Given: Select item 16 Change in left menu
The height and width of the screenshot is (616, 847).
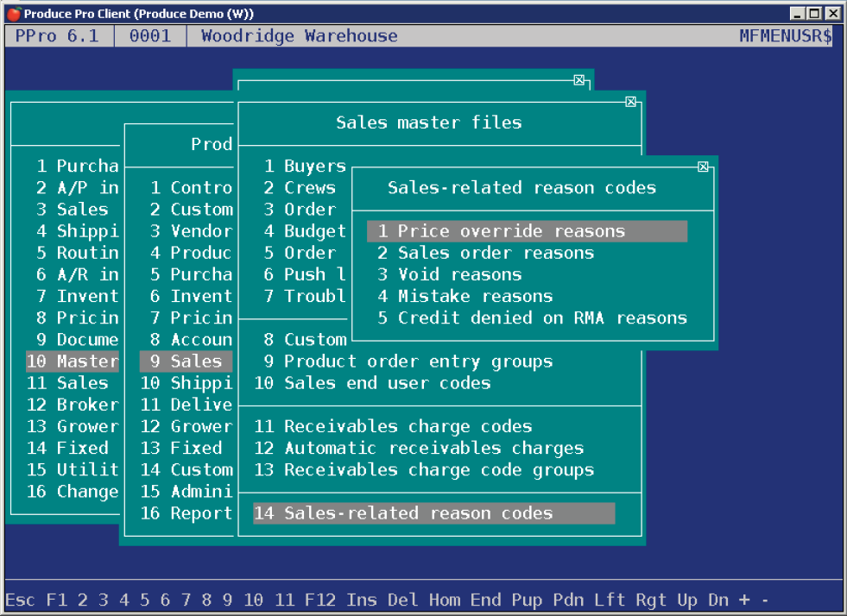Looking at the screenshot, I should coord(73,491).
